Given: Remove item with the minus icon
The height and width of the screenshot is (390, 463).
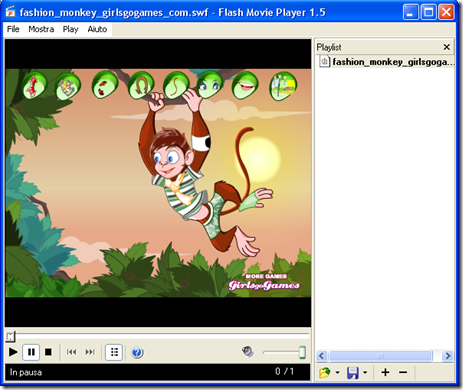Looking at the screenshot, I should click(403, 372).
